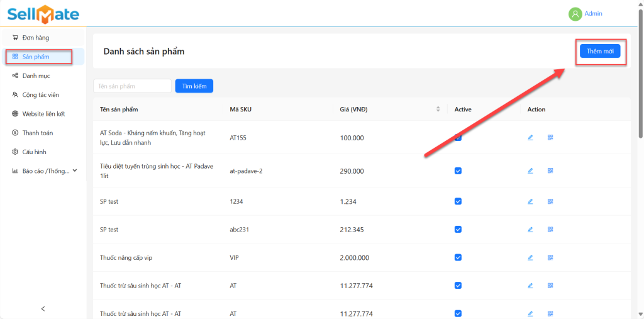Toggle Active checkbox for Thuốc nâng cấp vip
Image resolution: width=644 pixels, height=319 pixels.
coord(458,257)
